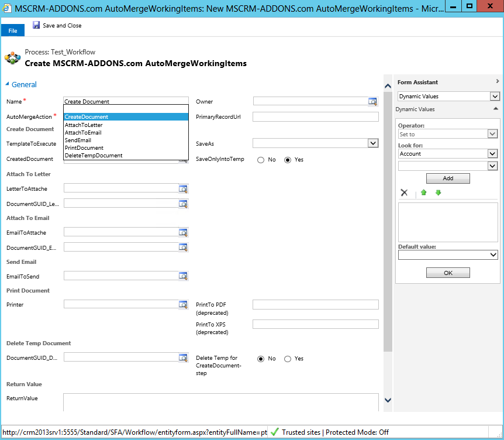Click the DocumentGUID_E... input field
Image resolution: width=504 pixels, height=440 pixels.
121,247
